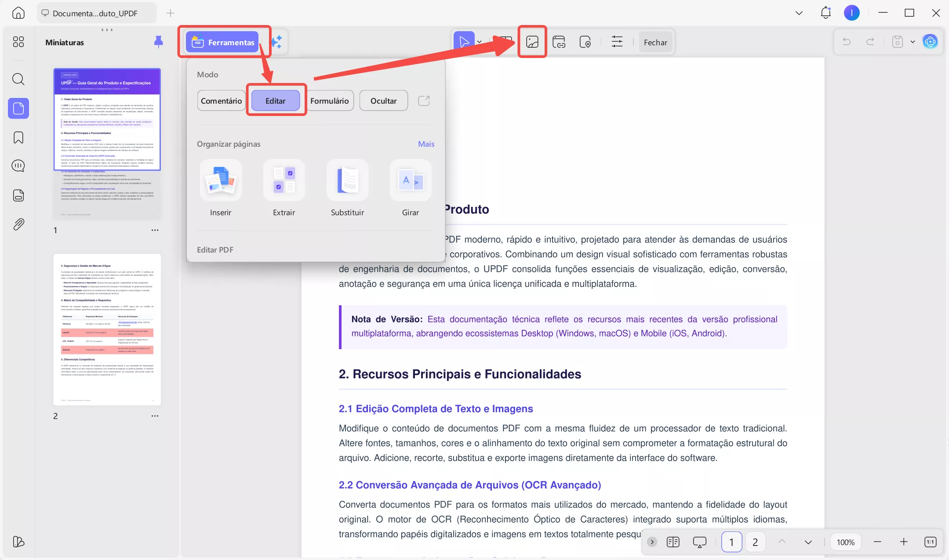Viewport: 949px width, 560px height.
Task: Go to the Home icon
Action: [18, 13]
